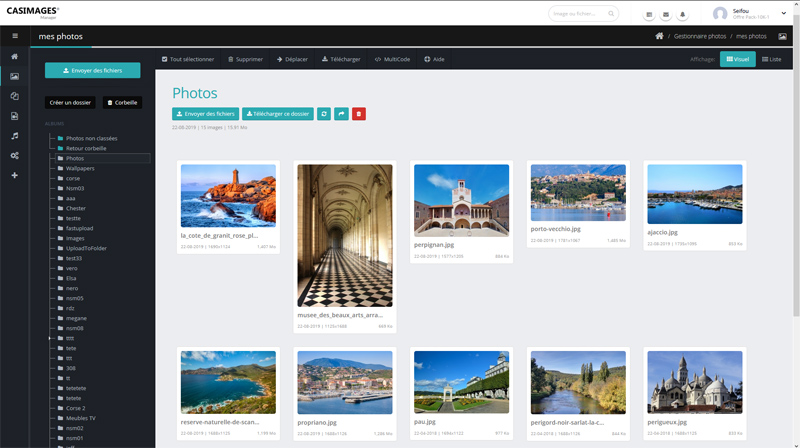This screenshot has height=448, width=800.
Task: Open the Aide toolbar item
Action: click(x=434, y=59)
